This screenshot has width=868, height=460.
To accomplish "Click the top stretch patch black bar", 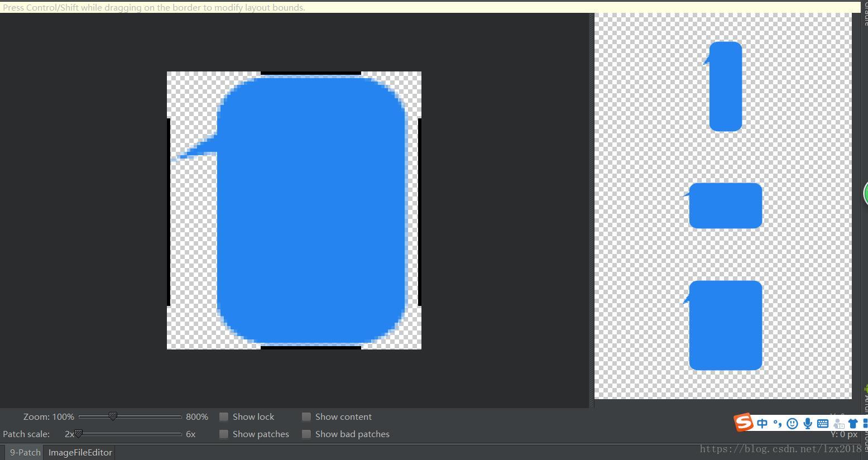I will click(311, 73).
